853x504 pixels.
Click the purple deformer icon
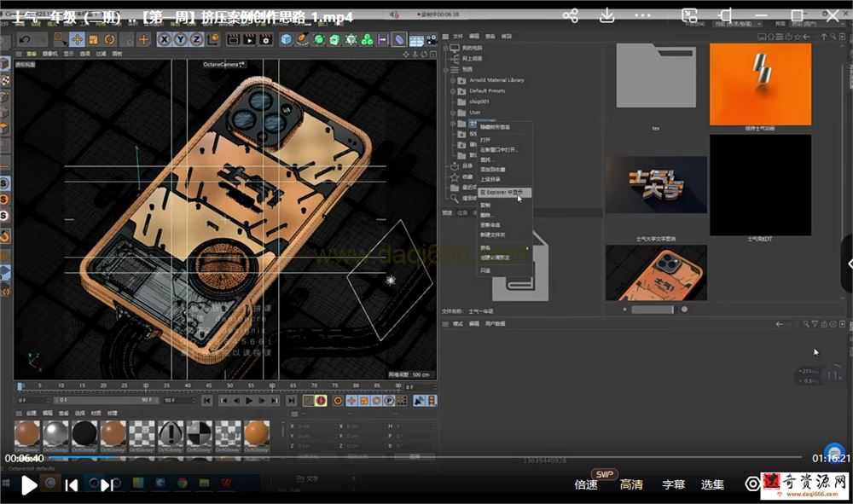coord(399,39)
